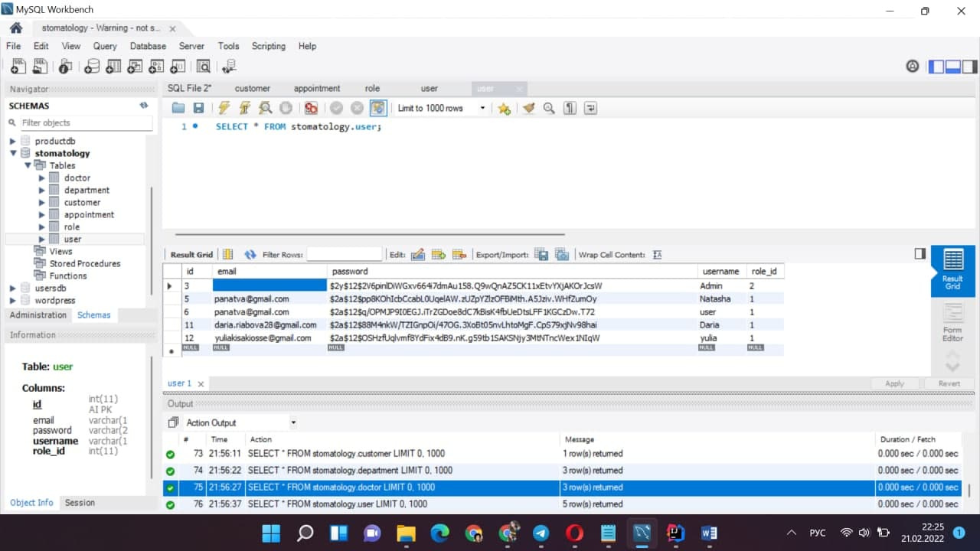
Task: Export the recordset to external file
Action: tap(541, 254)
